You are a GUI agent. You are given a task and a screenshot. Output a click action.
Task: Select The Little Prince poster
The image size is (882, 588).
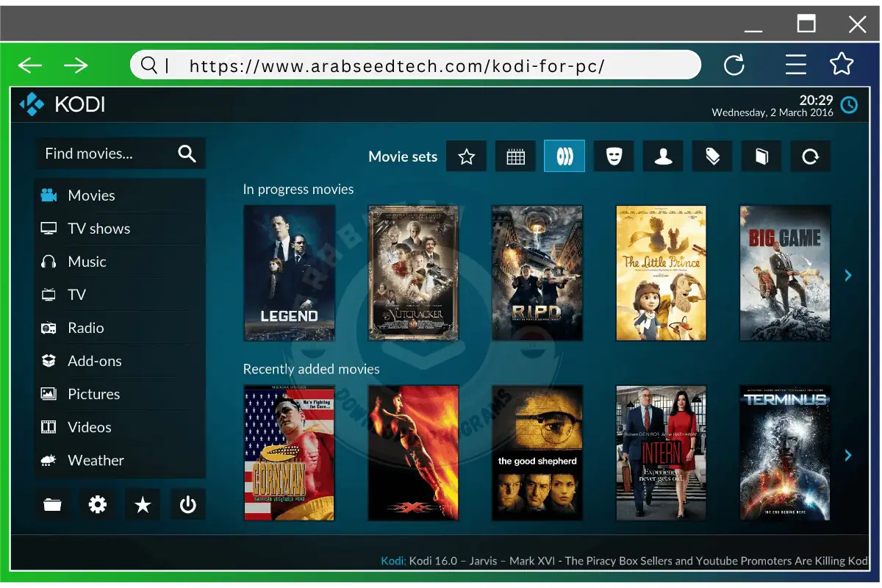[x=661, y=273]
